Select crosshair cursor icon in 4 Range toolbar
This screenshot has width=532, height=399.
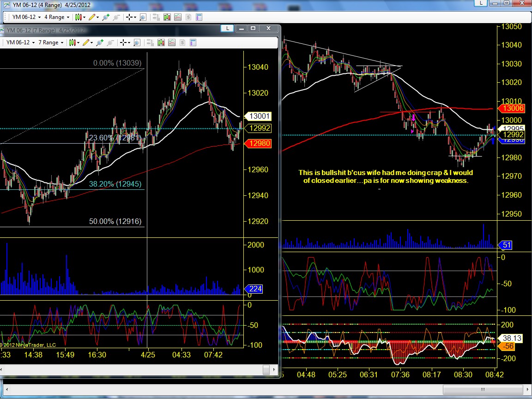coord(129,17)
